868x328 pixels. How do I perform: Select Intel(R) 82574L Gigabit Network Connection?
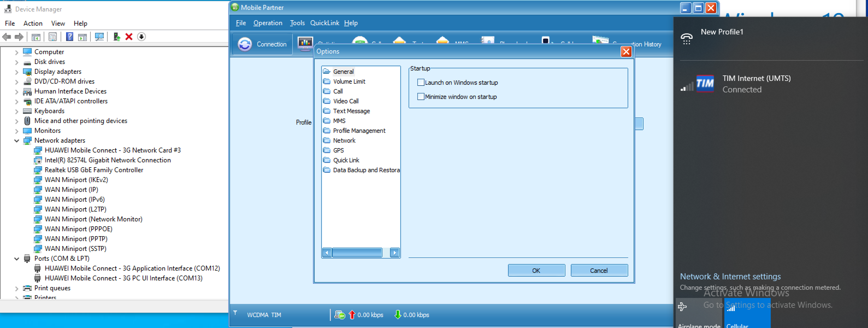(x=108, y=160)
